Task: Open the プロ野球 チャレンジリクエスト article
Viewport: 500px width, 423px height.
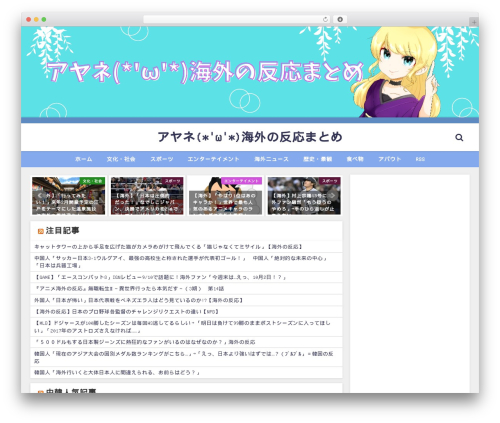Action: click(x=127, y=312)
